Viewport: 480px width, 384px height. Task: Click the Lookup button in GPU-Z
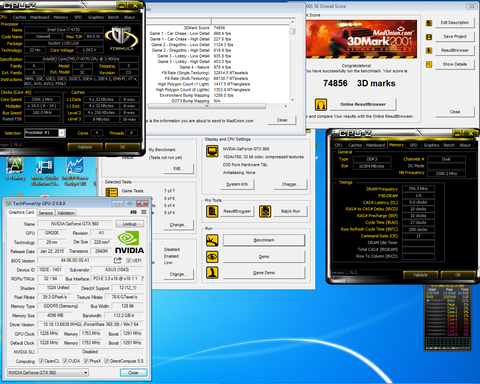[x=130, y=224]
